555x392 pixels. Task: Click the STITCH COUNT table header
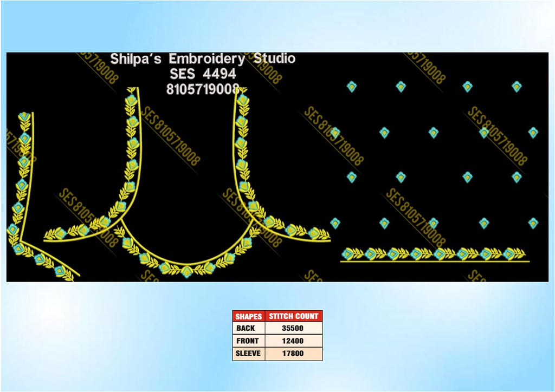point(293,316)
